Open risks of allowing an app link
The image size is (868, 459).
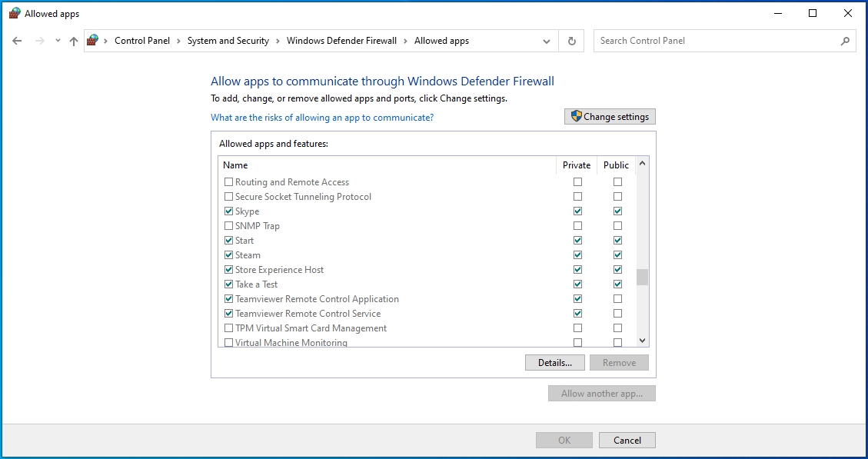pos(322,118)
